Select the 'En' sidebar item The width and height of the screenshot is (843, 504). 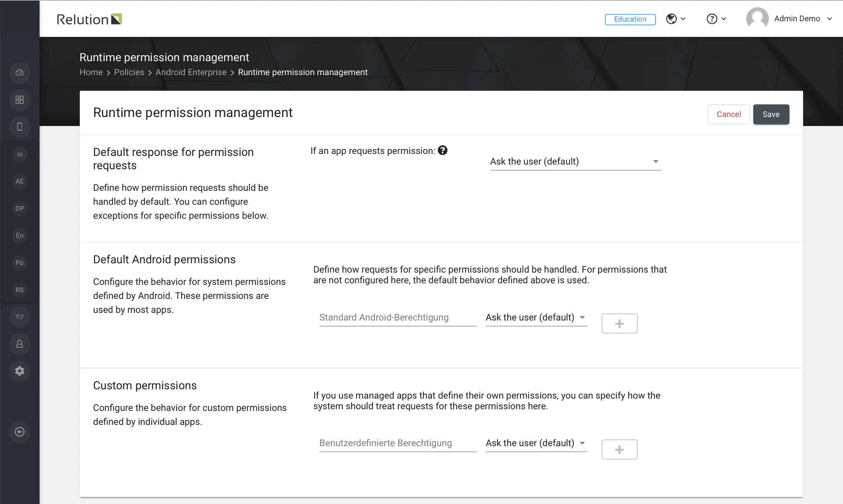20,235
